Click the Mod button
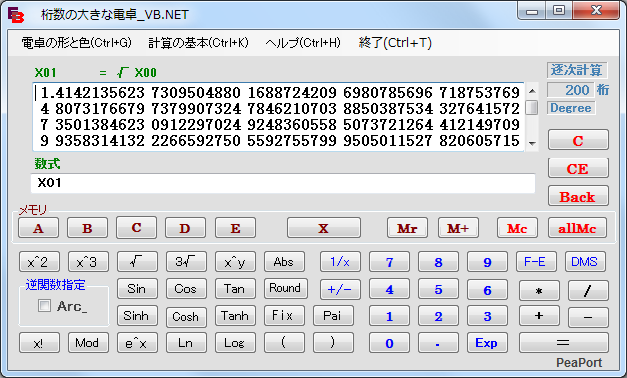 (88, 343)
